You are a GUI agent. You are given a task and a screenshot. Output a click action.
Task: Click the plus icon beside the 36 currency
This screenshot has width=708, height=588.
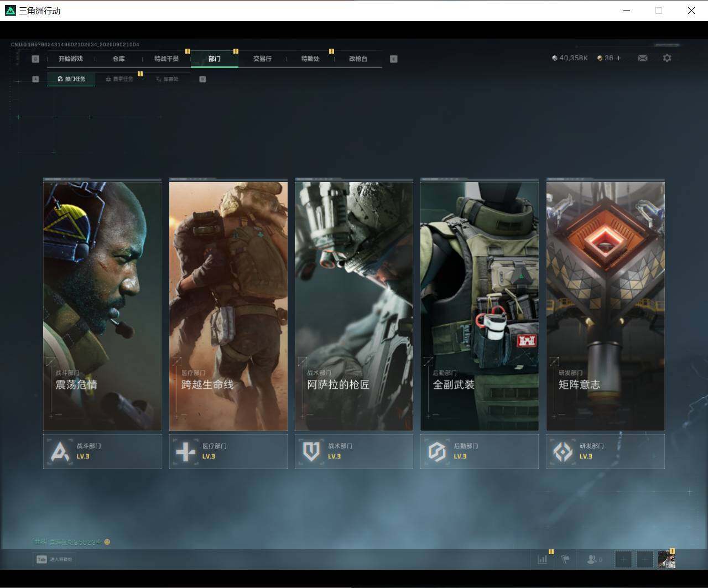[x=618, y=58]
